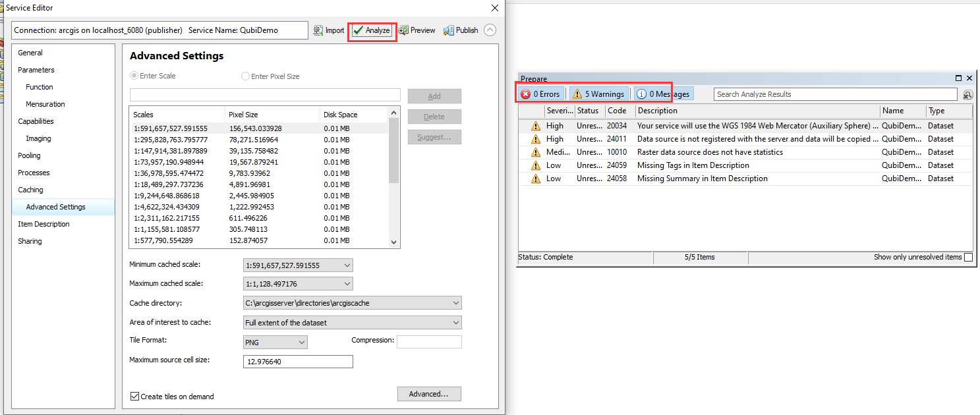Toggle the 5 Warnings filter
The height and width of the screenshot is (415, 980).
[x=598, y=94]
